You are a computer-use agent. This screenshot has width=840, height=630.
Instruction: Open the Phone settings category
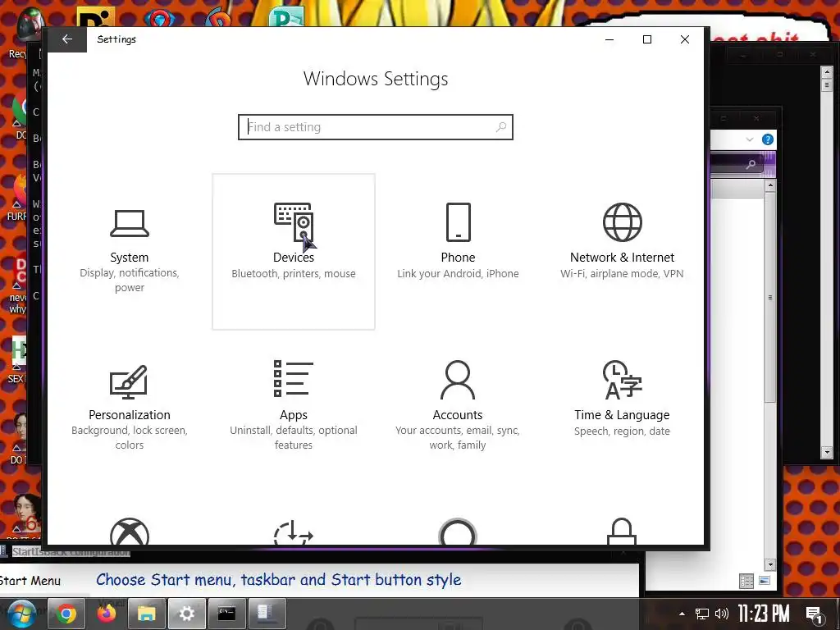coord(458,251)
